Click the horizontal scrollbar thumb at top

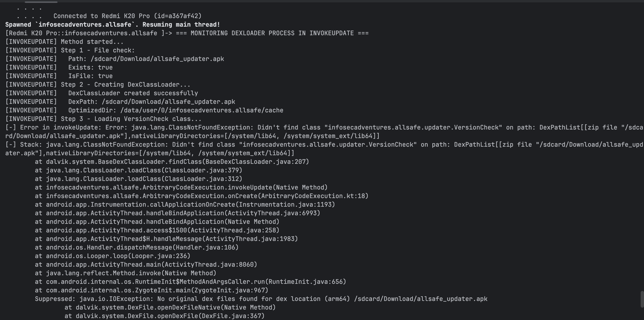[41, 2]
